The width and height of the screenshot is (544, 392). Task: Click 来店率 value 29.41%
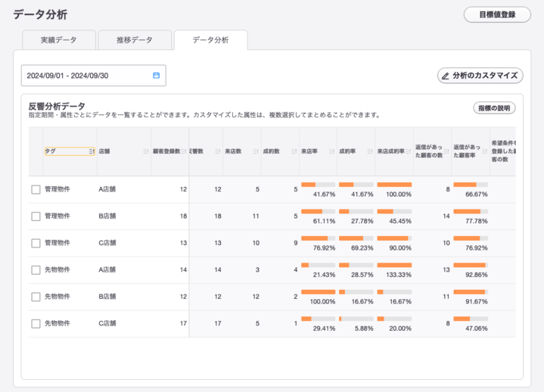(x=324, y=328)
